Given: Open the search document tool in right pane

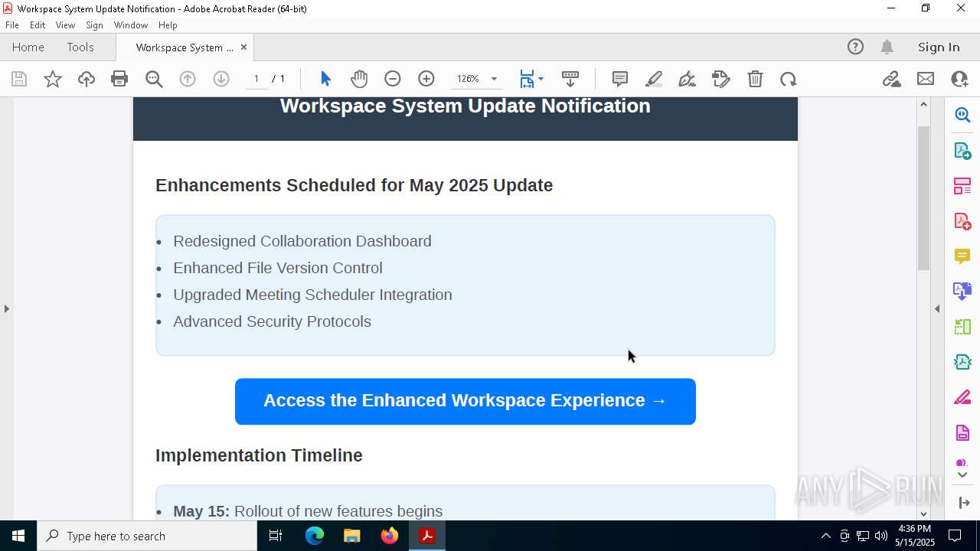Looking at the screenshot, I should pos(962,115).
